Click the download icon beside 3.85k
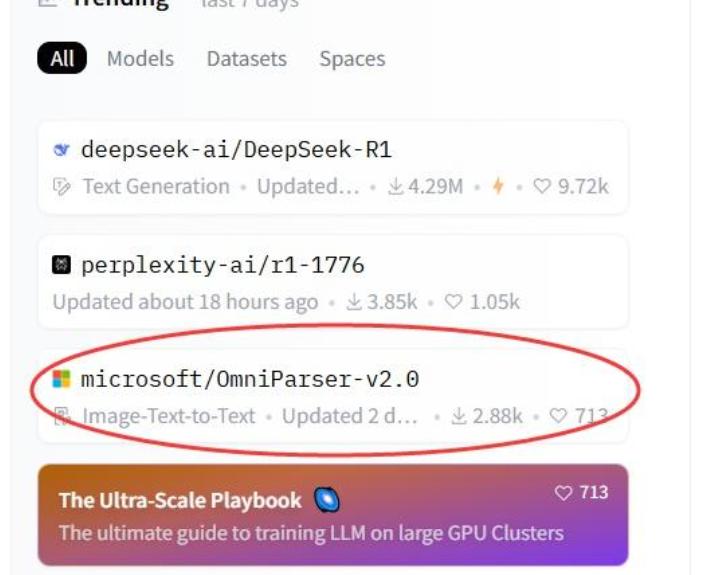The height and width of the screenshot is (575, 703). (x=353, y=302)
